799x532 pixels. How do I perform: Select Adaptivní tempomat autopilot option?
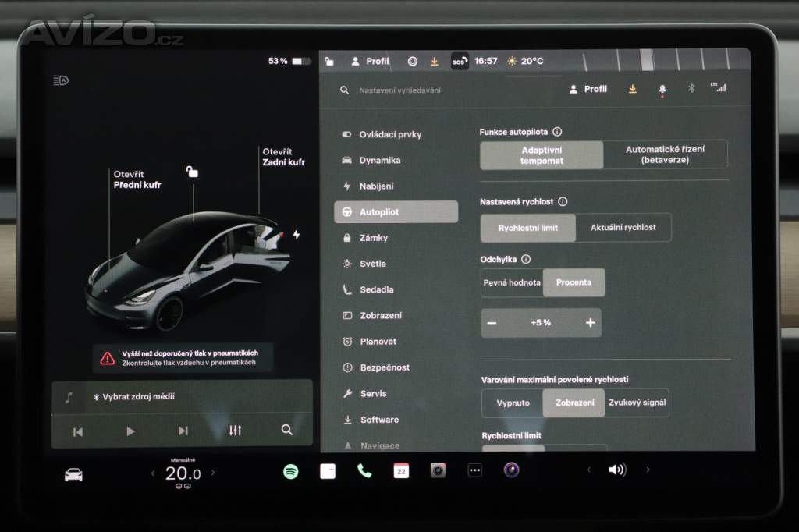click(x=542, y=155)
